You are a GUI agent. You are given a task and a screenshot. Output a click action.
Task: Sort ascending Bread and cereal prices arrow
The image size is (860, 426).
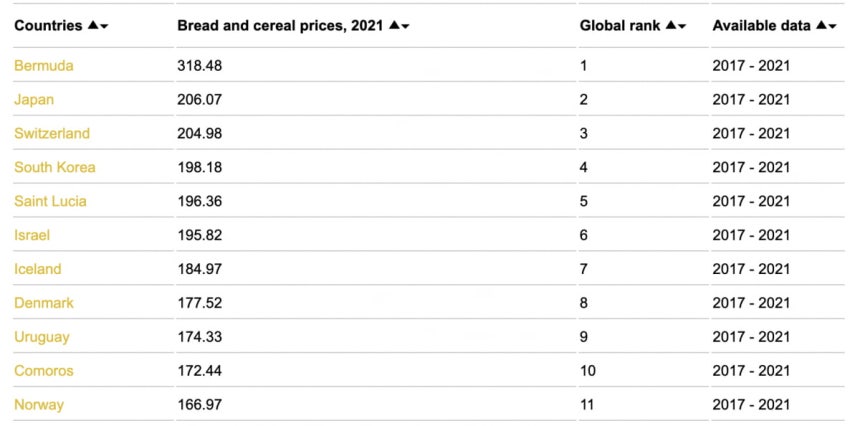pos(394,25)
